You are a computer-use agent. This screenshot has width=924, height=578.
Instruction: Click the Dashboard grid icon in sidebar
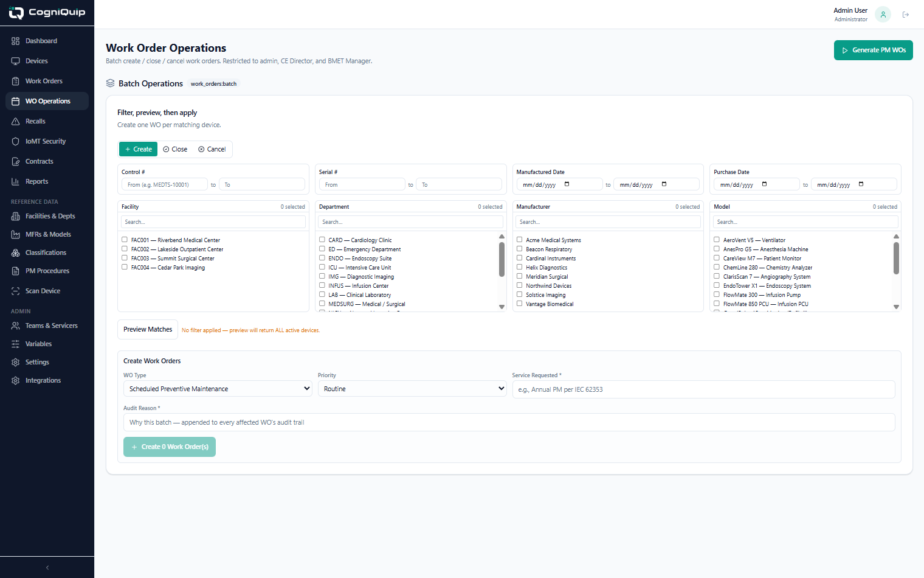tap(15, 41)
